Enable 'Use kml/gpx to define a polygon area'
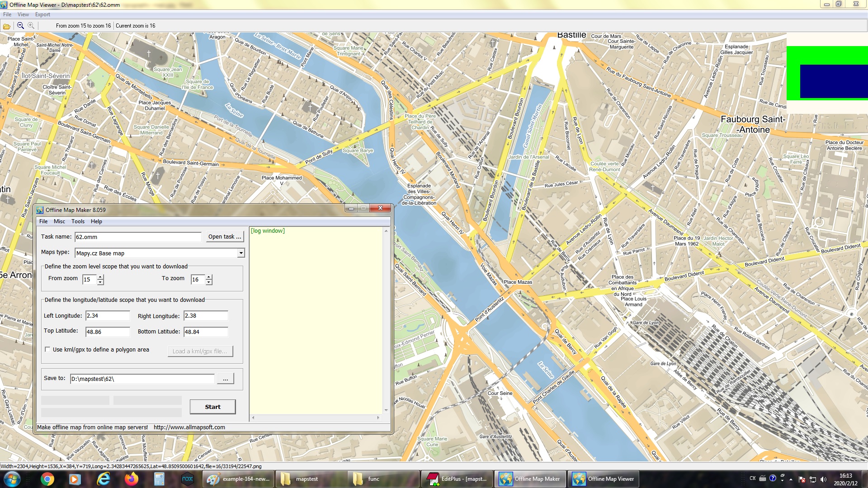Screen dimensions: 868x488 (x=47, y=349)
